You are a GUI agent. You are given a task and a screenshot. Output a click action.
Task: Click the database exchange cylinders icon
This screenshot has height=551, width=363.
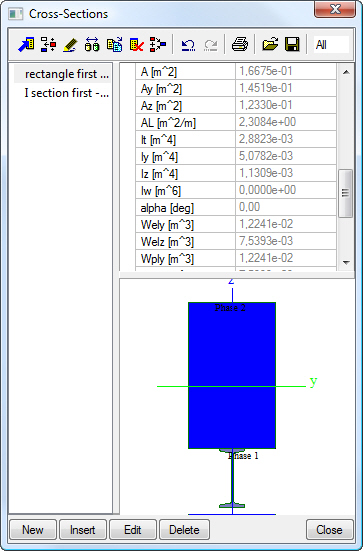(92, 45)
